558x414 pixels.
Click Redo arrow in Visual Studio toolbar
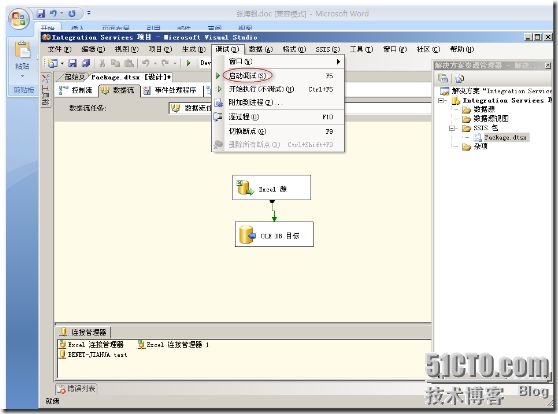click(x=165, y=63)
